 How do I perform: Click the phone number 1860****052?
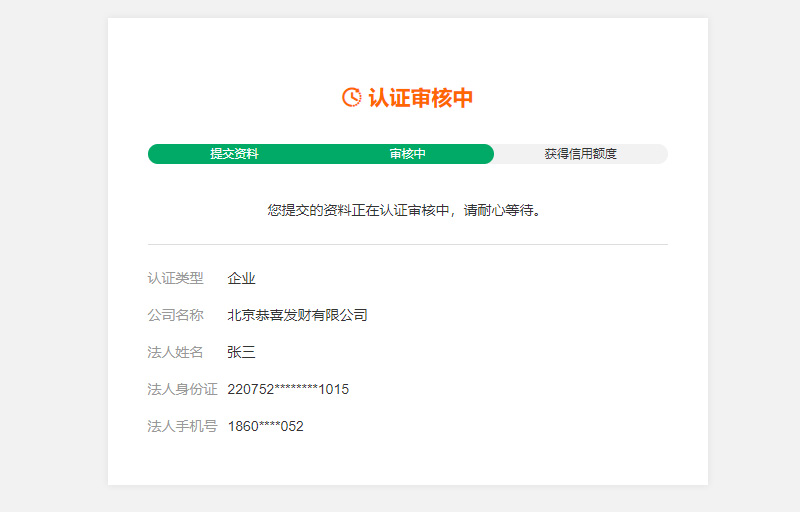click(265, 426)
